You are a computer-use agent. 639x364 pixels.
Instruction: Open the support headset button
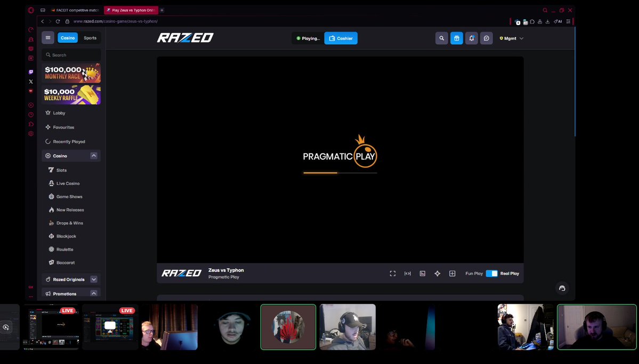point(562,288)
